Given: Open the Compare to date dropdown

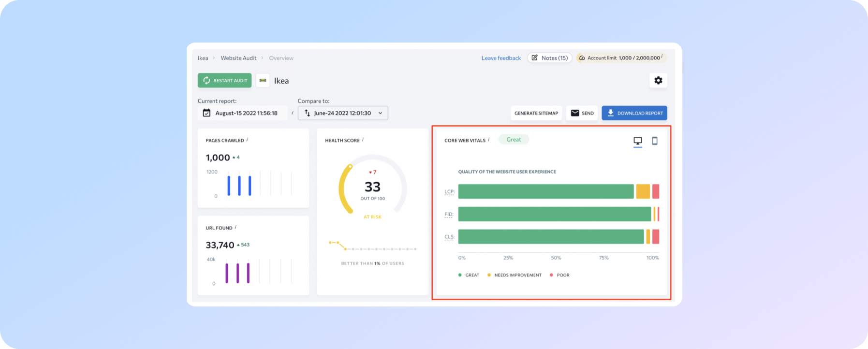Looking at the screenshot, I should coord(342,113).
